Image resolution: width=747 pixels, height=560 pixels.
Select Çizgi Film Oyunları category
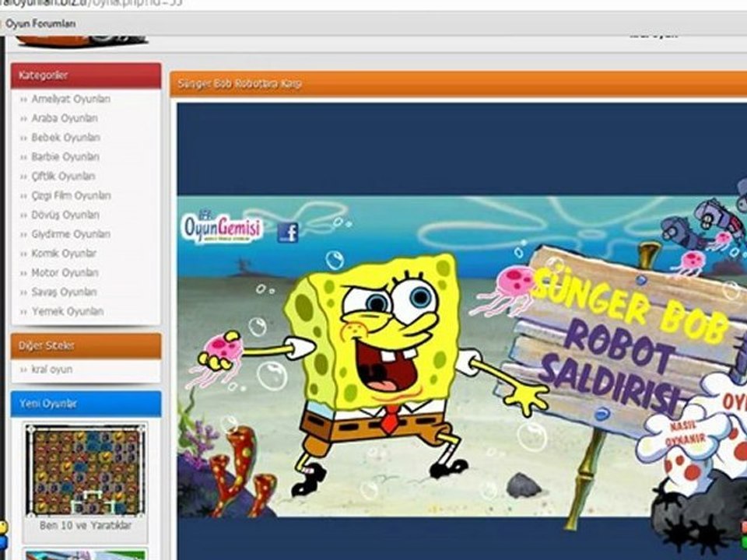coord(71,196)
